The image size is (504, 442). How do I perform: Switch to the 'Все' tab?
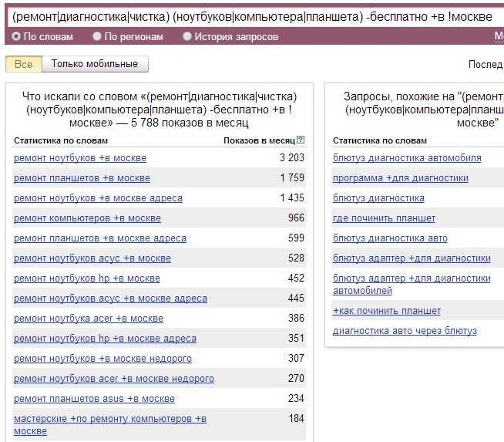[x=24, y=64]
